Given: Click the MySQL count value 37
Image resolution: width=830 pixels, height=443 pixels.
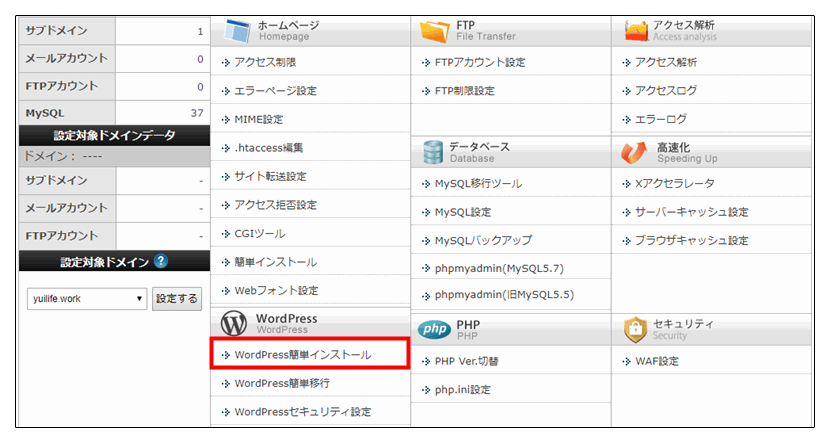Looking at the screenshot, I should coord(197,113).
